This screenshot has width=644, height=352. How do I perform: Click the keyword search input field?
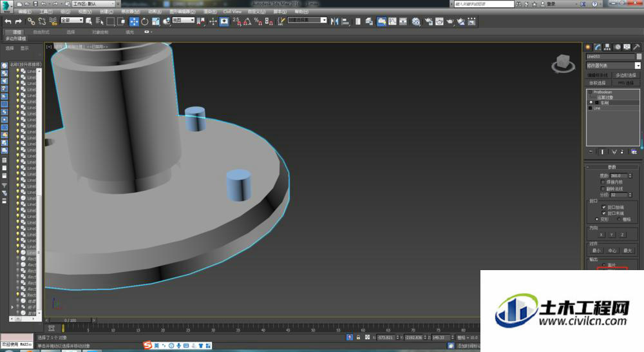[x=484, y=4]
